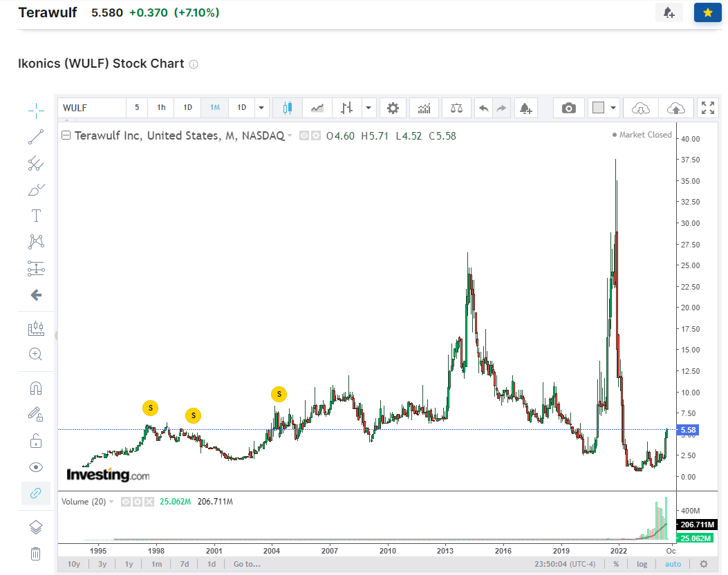This screenshot has height=575, width=728.
Task: Set date range to 1m
Action: click(156, 564)
